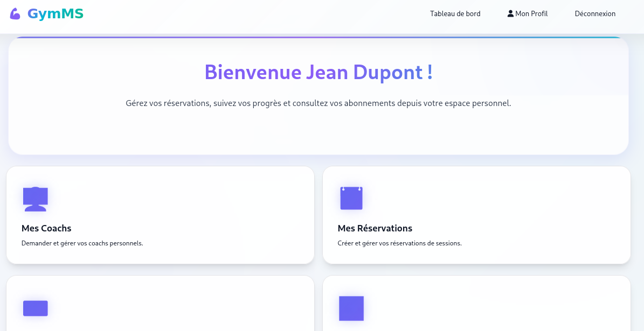This screenshot has height=331, width=644.
Task: Click the wide rectangle icon below Mes Coachs
Action: (x=36, y=308)
